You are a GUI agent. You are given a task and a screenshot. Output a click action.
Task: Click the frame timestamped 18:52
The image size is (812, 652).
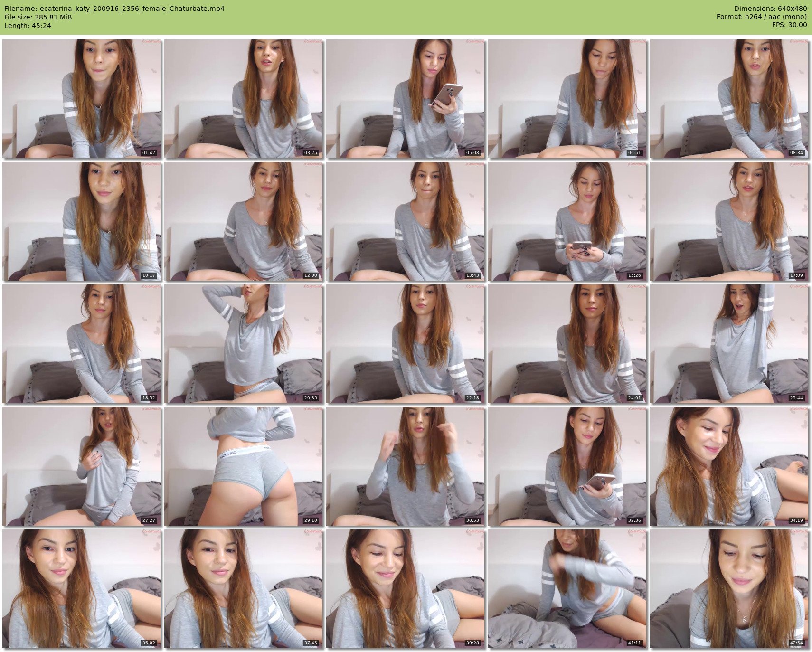pos(82,344)
